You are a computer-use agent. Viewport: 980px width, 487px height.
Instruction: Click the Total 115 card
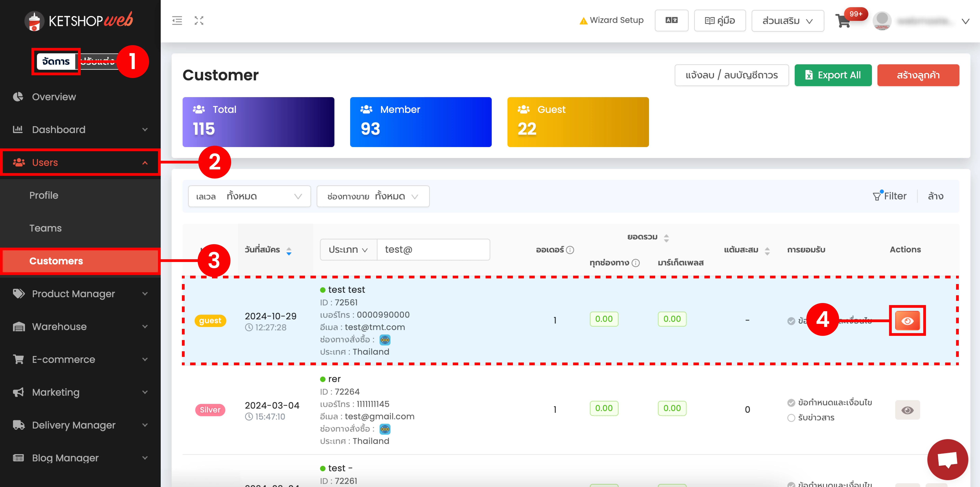pyautogui.click(x=258, y=122)
